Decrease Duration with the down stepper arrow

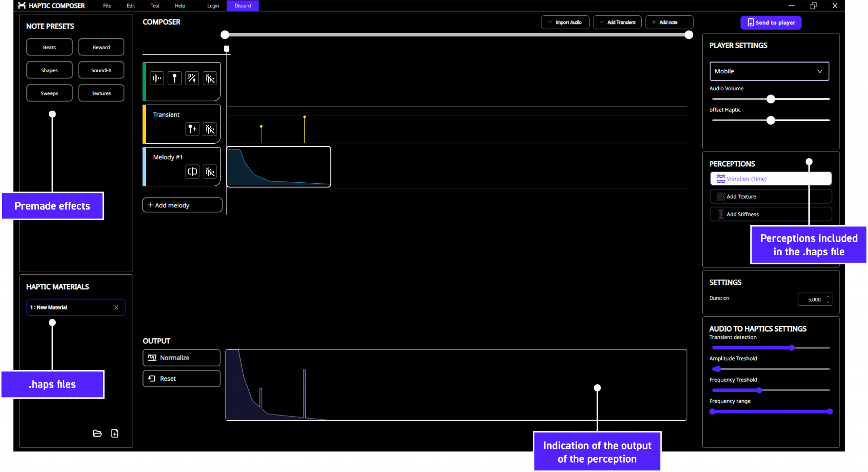(828, 302)
